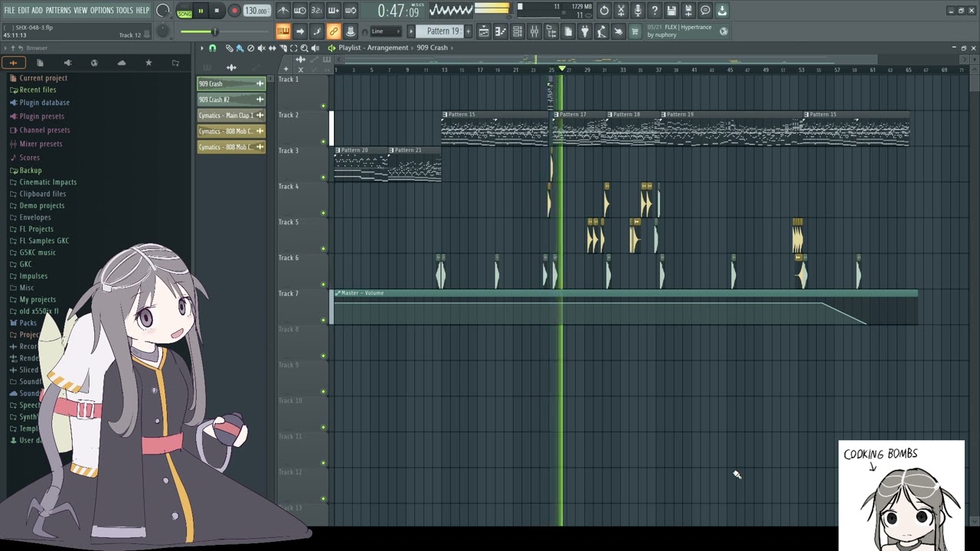Open the VIEW menu
980x551 pixels.
80,11
